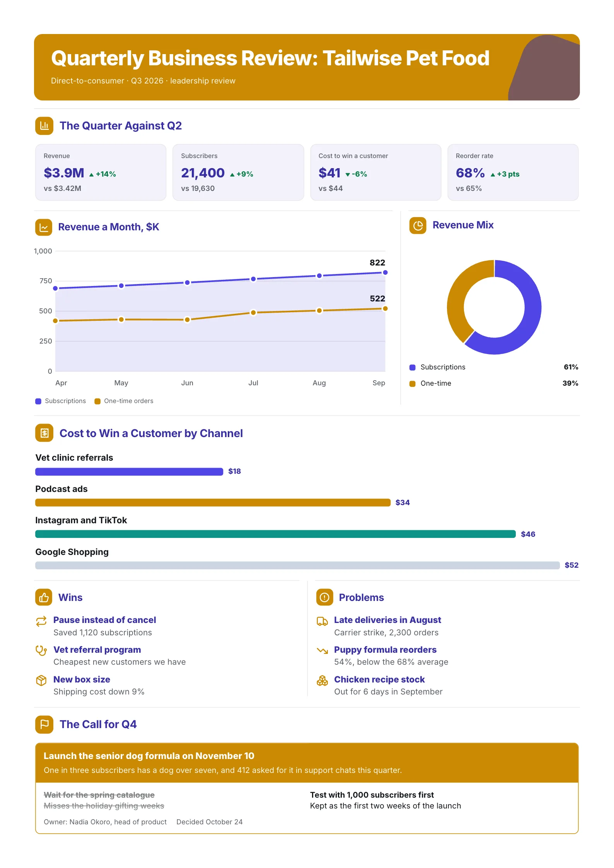
Task: Click the downward trend icon by Puppy formula reorders
Action: (322, 651)
